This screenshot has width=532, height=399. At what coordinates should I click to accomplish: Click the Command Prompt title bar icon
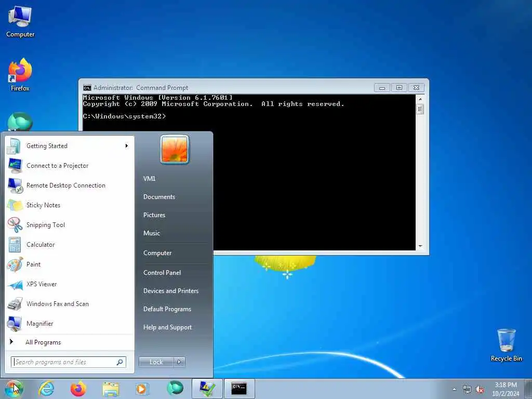[x=87, y=88]
